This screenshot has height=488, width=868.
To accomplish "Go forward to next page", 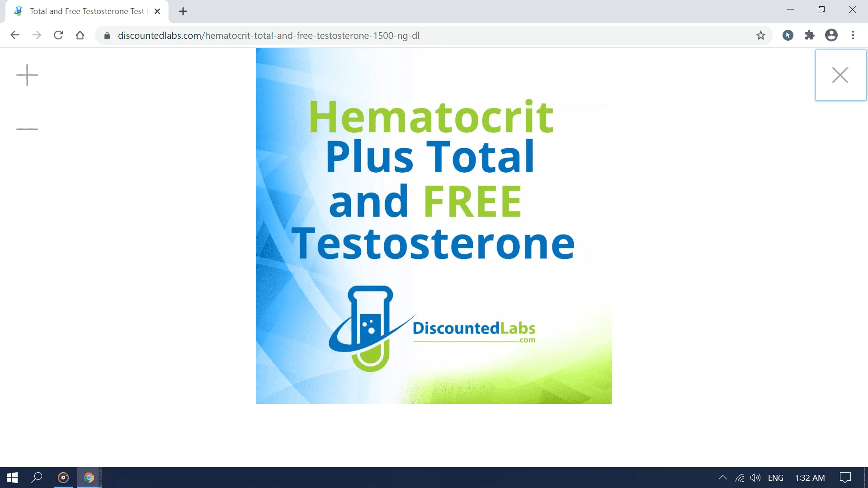I will coord(37,35).
